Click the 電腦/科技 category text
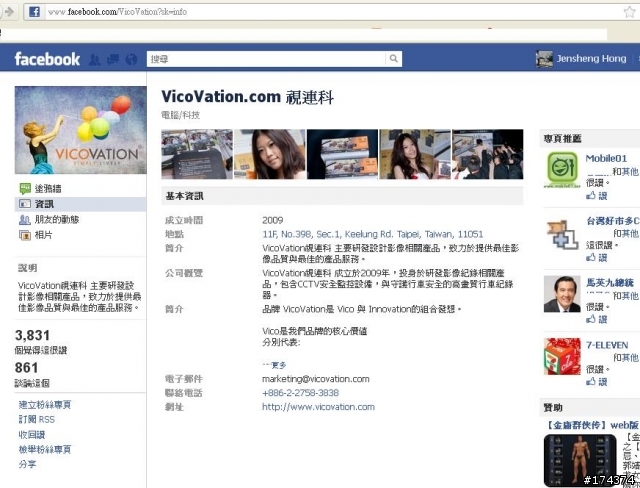The width and height of the screenshot is (640, 488). (180, 115)
